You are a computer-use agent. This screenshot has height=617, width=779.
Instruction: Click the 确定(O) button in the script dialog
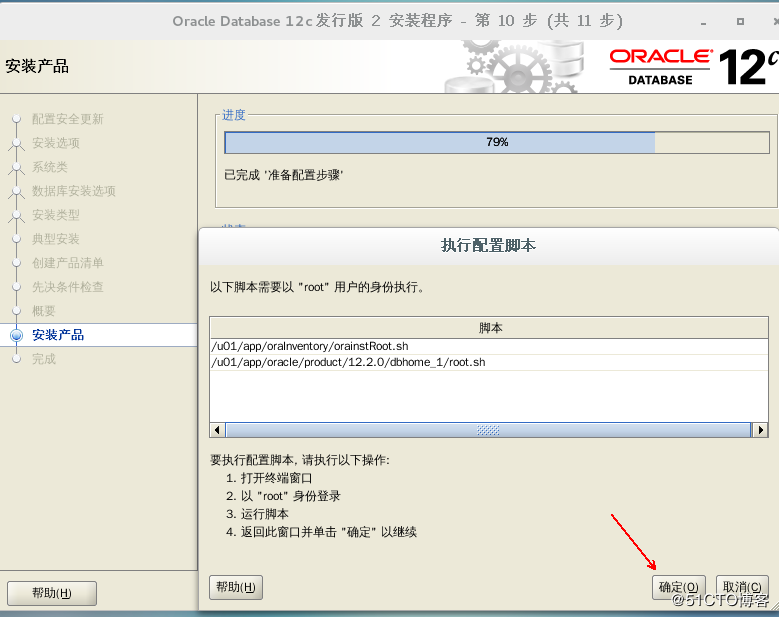[x=679, y=587]
